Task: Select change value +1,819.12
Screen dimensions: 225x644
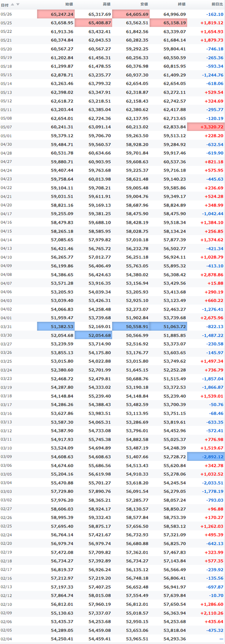Action: pyautogui.click(x=211, y=23)
